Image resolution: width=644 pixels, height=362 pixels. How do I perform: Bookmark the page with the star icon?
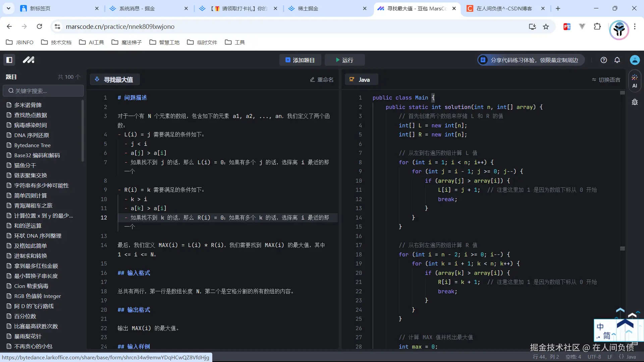coord(546,26)
